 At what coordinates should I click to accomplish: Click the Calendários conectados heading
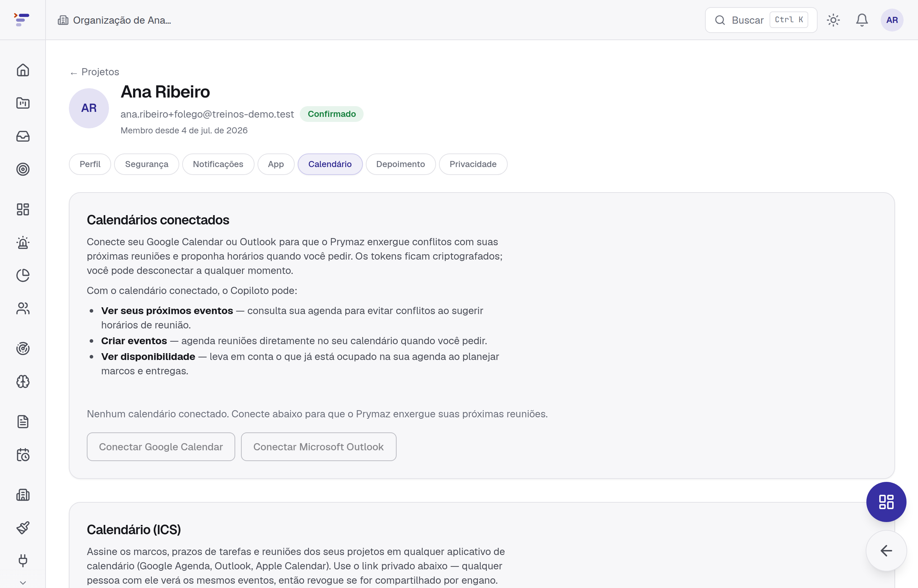[158, 220]
